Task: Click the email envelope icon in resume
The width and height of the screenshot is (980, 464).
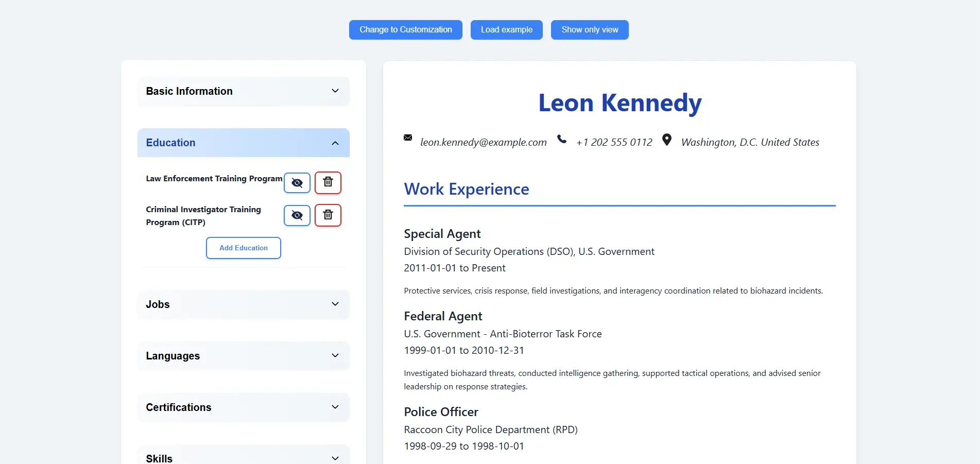Action: click(x=408, y=138)
